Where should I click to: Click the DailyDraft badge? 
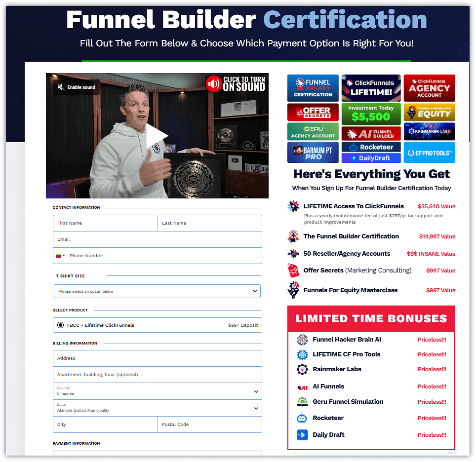pyautogui.click(x=371, y=158)
